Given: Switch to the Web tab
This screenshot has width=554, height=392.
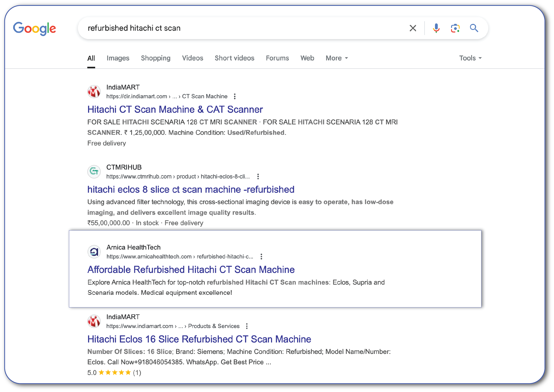Looking at the screenshot, I should pyautogui.click(x=307, y=58).
